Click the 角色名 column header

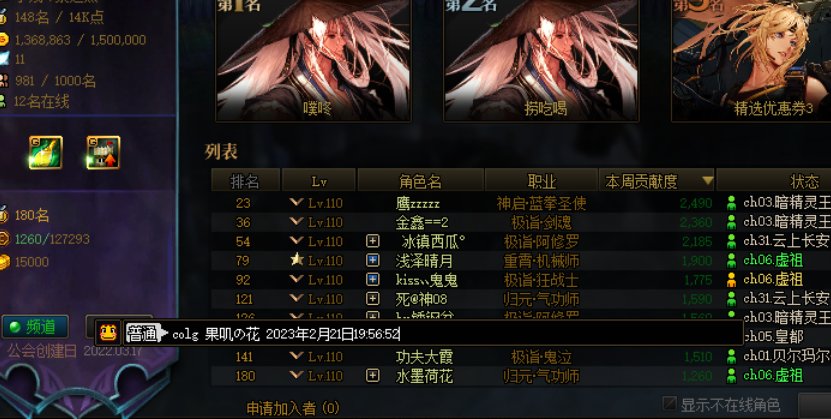[x=421, y=181]
